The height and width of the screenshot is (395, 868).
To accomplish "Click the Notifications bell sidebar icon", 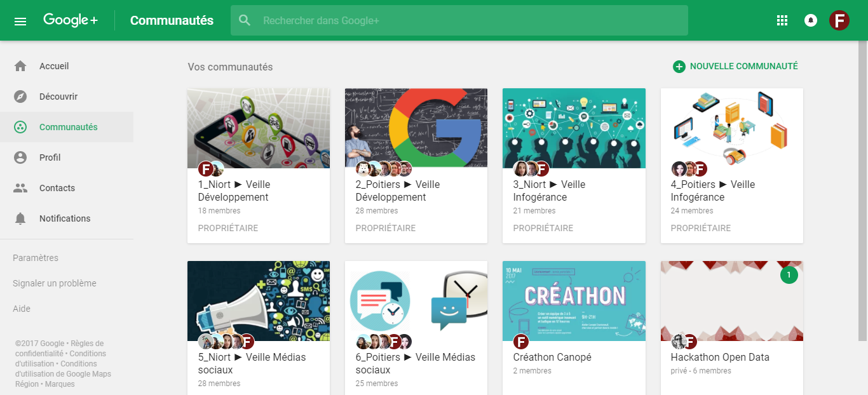I will [20, 218].
